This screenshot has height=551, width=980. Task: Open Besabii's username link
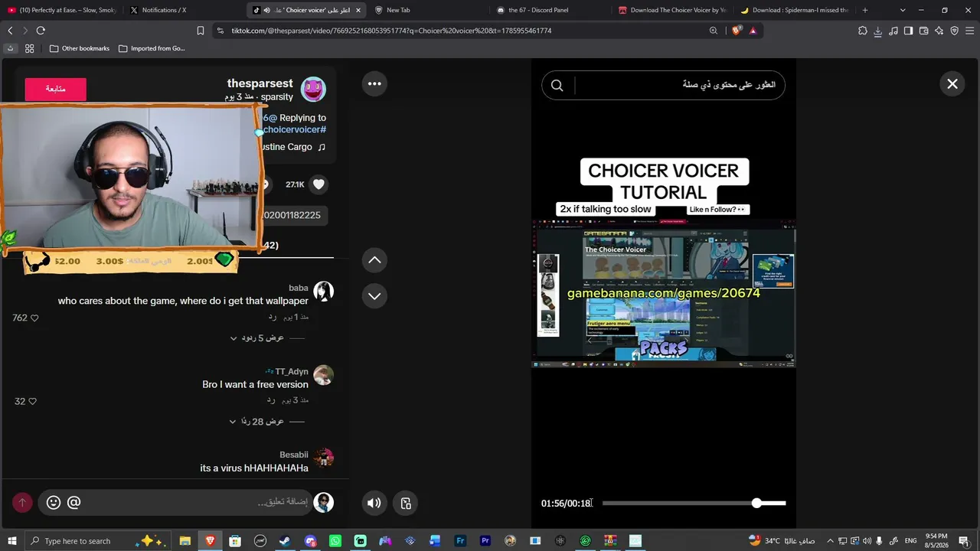294,455
